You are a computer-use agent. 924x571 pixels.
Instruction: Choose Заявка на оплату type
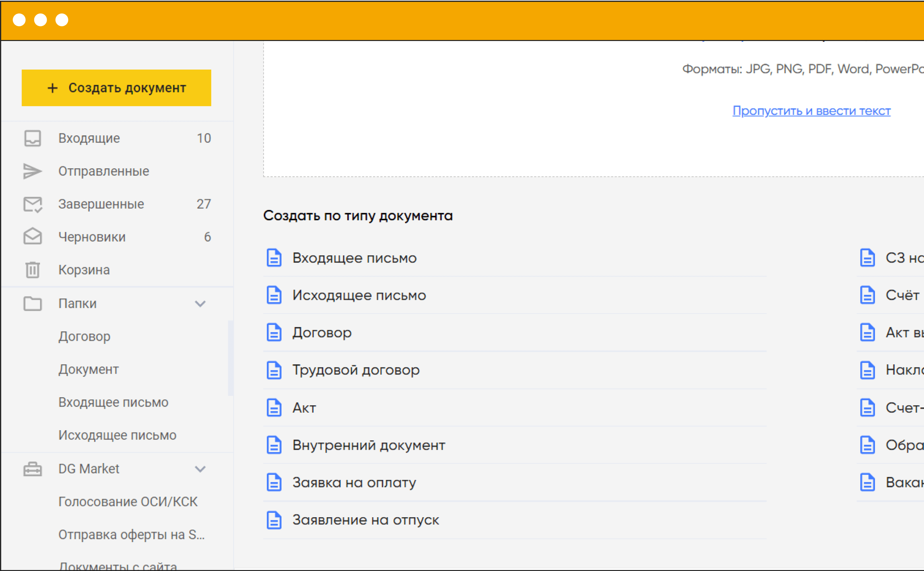[x=354, y=483]
